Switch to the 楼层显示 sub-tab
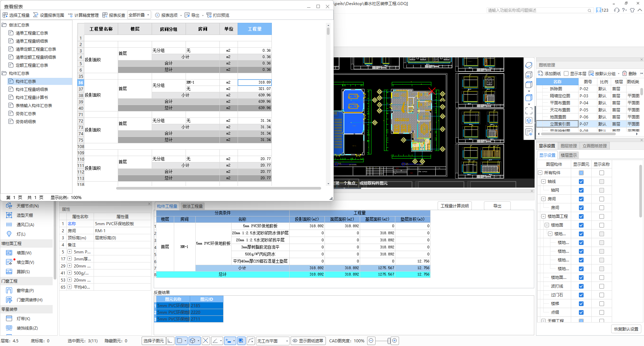The height and width of the screenshot is (346, 644). tap(569, 155)
